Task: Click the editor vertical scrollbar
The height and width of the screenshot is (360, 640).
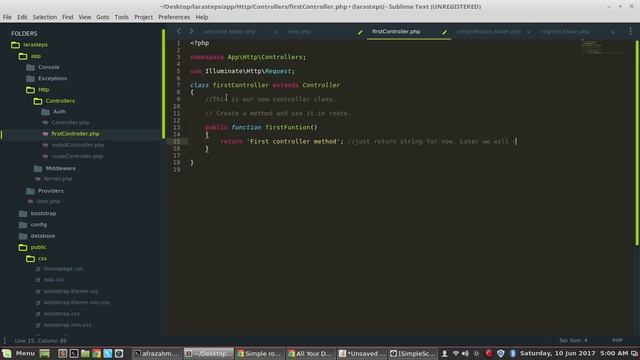Action: 637,143
